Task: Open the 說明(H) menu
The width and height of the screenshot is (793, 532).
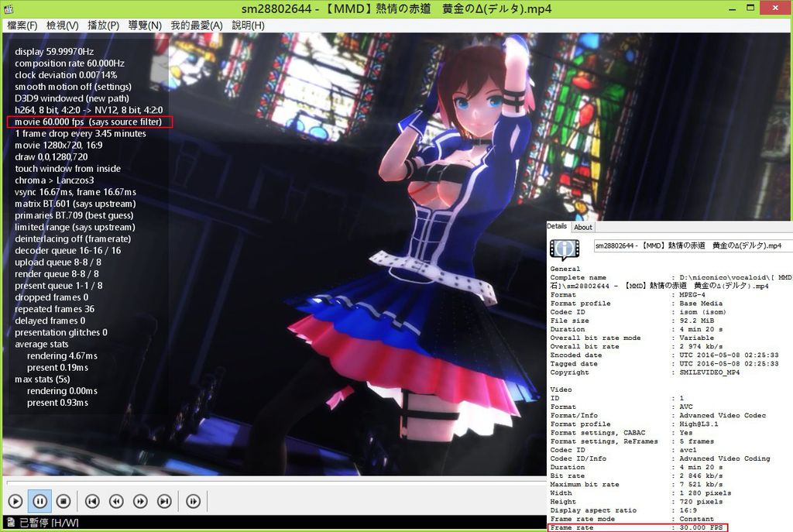Action: 248,26
